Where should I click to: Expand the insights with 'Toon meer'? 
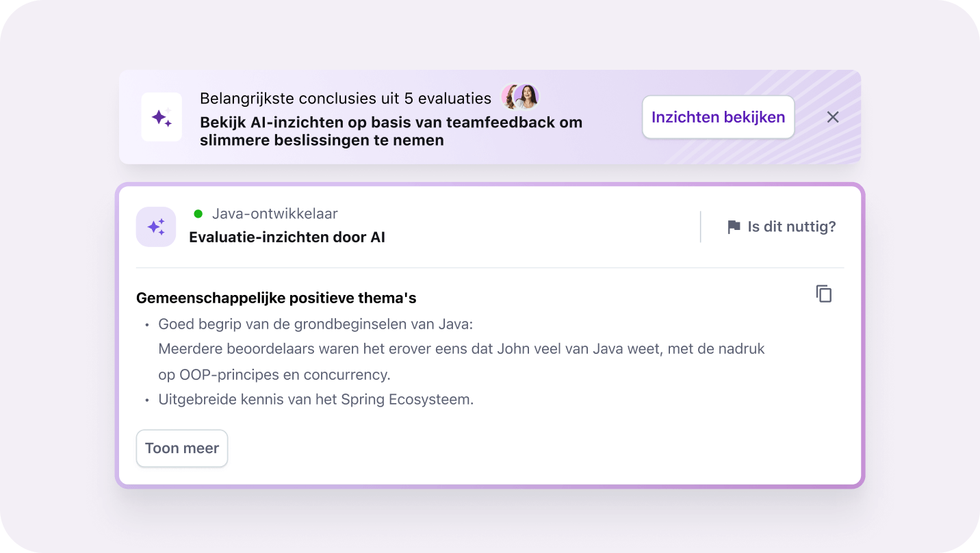(181, 448)
